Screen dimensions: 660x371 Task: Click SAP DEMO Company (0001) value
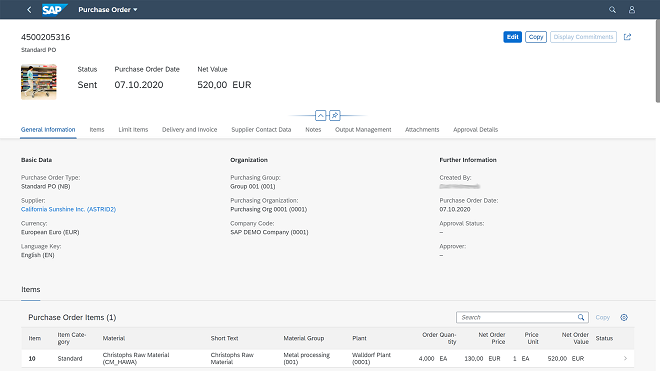pos(269,232)
